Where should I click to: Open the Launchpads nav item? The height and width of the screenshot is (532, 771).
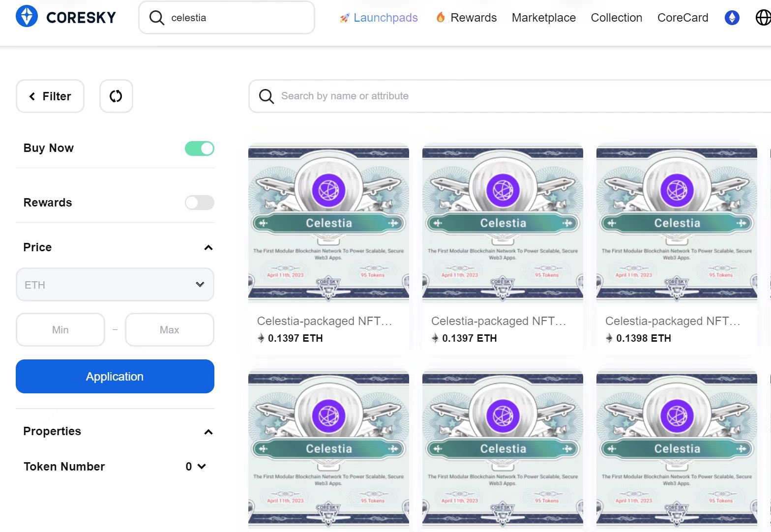point(385,18)
